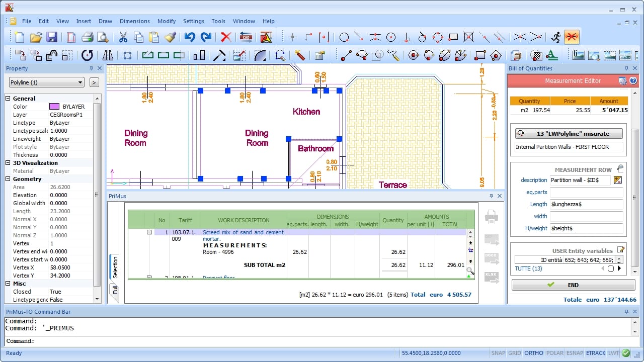Open the Insert menu
644x362 pixels.
tap(84, 21)
